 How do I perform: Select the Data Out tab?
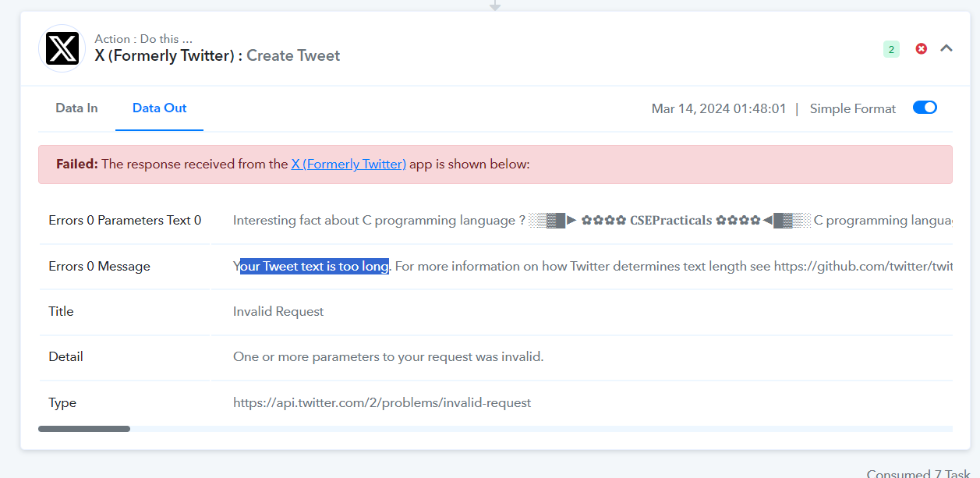[159, 108]
